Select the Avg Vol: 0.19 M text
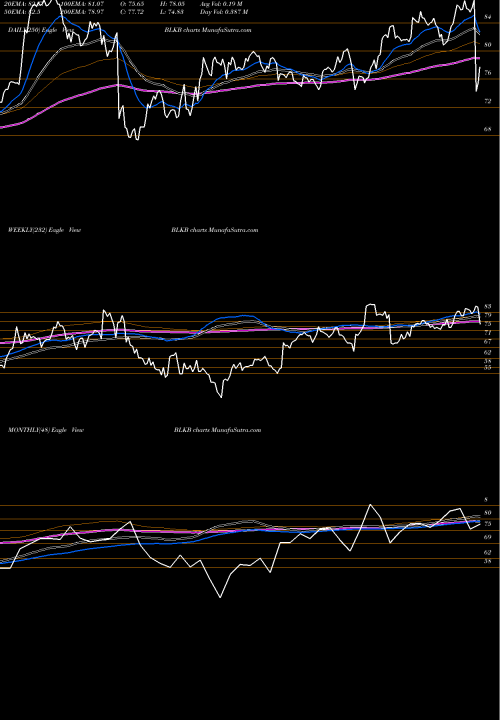 [221, 4]
